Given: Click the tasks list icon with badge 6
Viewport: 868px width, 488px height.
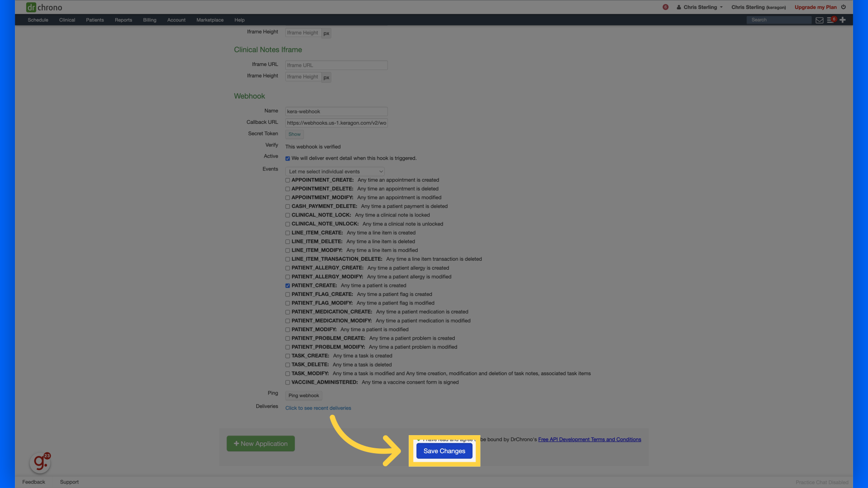Looking at the screenshot, I should pos(831,20).
